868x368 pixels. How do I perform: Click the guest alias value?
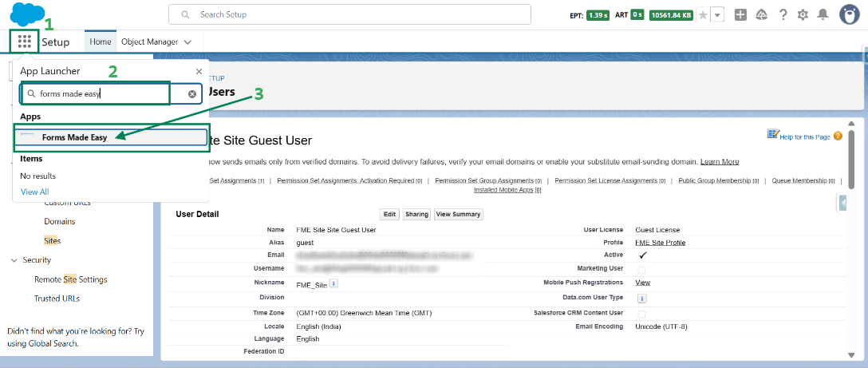point(305,243)
